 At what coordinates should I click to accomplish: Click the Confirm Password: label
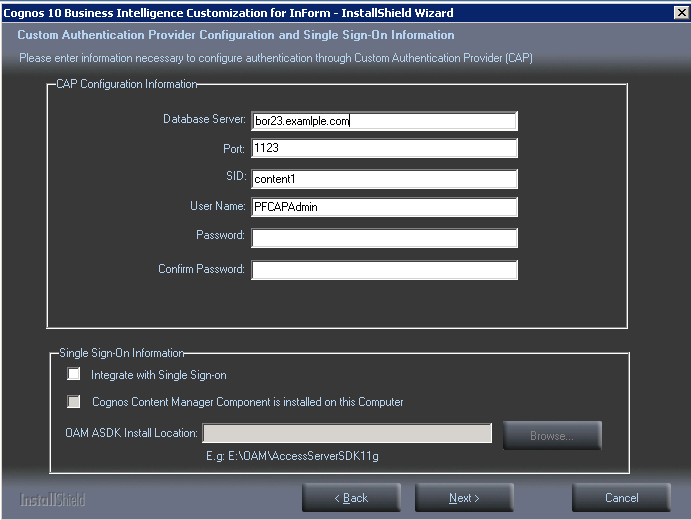coord(201,269)
